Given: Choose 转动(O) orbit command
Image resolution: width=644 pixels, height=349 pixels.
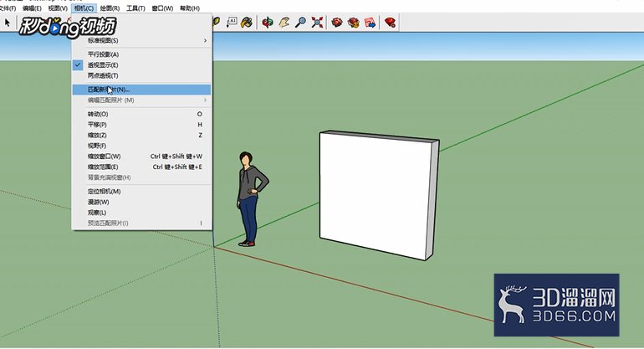Looking at the screenshot, I should tap(141, 114).
